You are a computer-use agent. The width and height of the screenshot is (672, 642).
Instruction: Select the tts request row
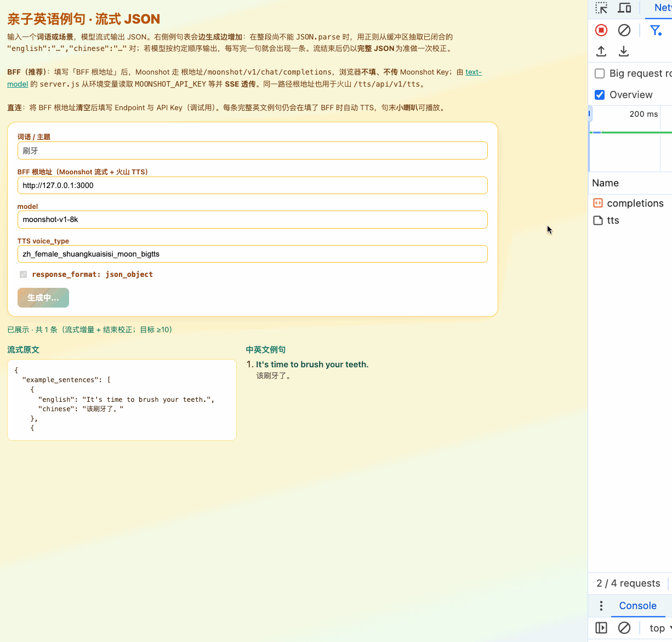(x=630, y=220)
